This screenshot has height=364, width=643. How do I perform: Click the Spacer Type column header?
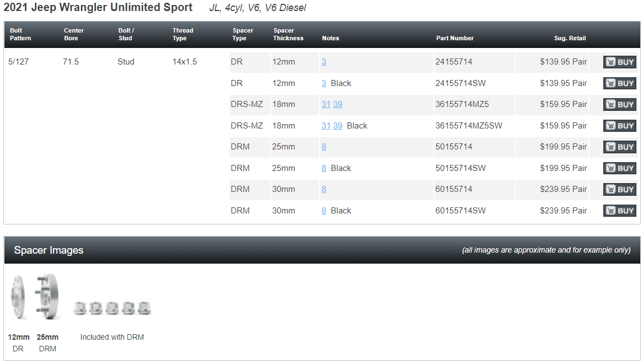pyautogui.click(x=243, y=34)
